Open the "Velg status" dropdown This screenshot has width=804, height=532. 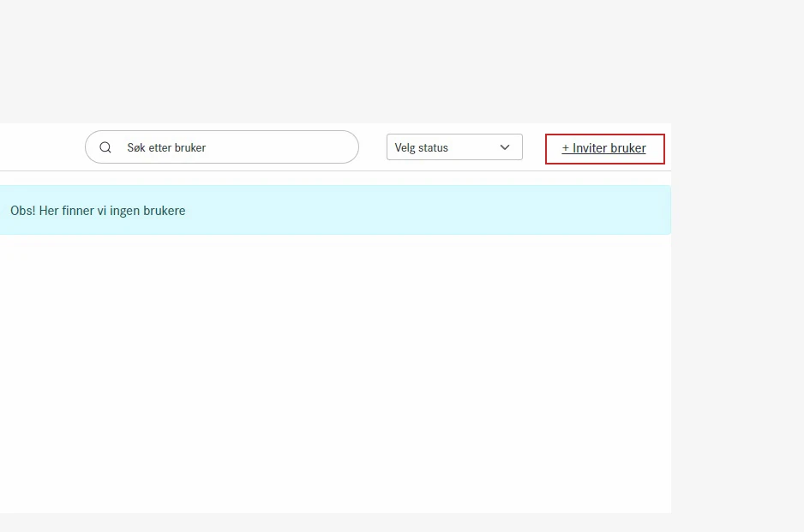pyautogui.click(x=453, y=147)
